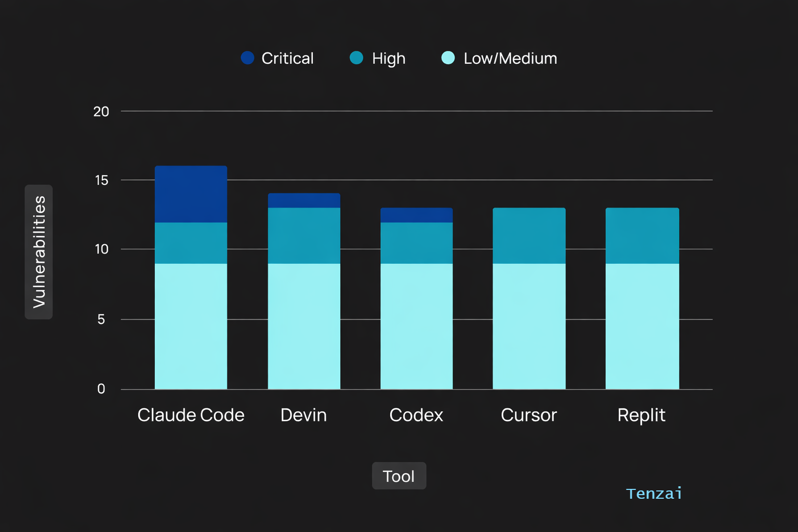Toggle the Low/Medium series legend label
The width and height of the screenshot is (798, 532).
(510, 58)
